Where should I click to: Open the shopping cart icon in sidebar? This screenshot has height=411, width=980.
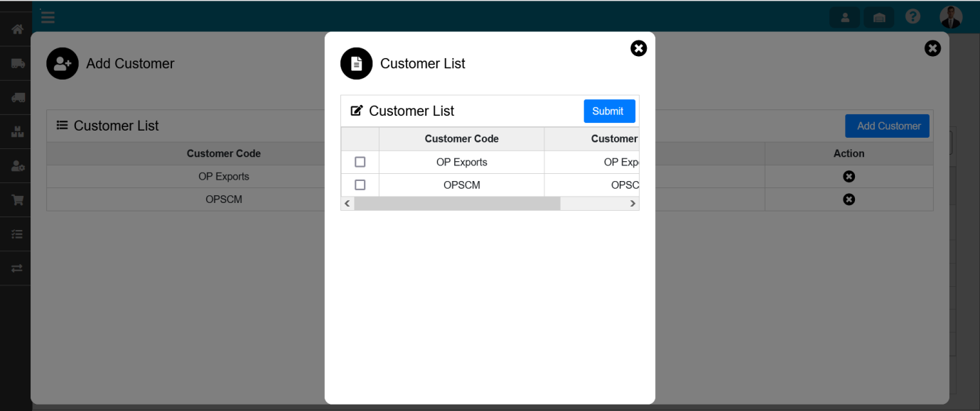(17, 200)
